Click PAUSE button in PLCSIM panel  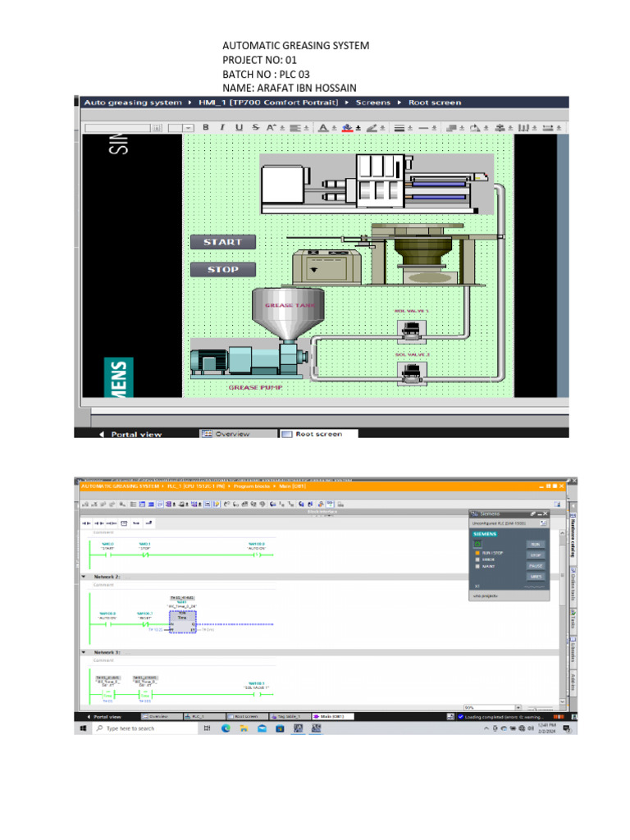pos(535,566)
